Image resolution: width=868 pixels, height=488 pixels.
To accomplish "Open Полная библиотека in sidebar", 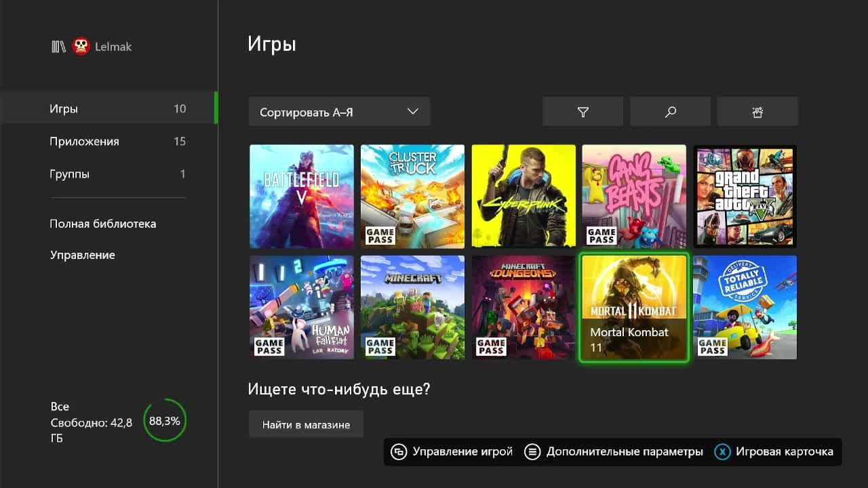I will [x=103, y=224].
